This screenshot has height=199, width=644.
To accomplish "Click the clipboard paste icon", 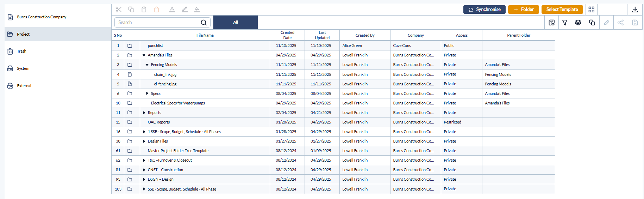I will coord(144,10).
